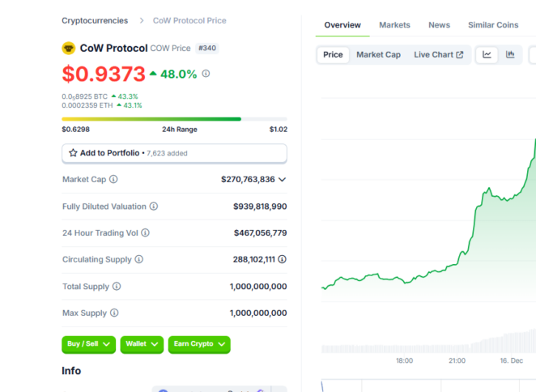Switch to candlestick chart view icon
The image size is (536, 392).
[x=510, y=55]
